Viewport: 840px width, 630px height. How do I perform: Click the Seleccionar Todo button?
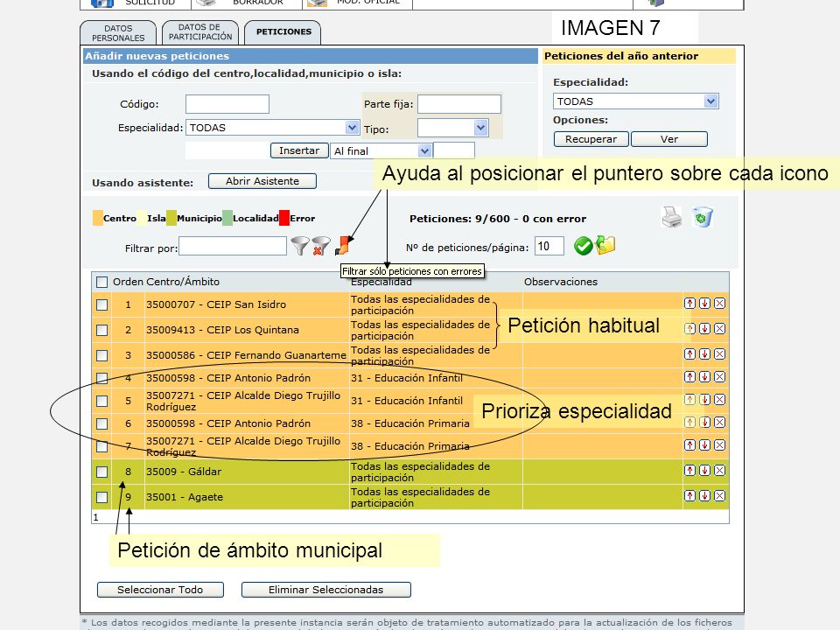160,590
